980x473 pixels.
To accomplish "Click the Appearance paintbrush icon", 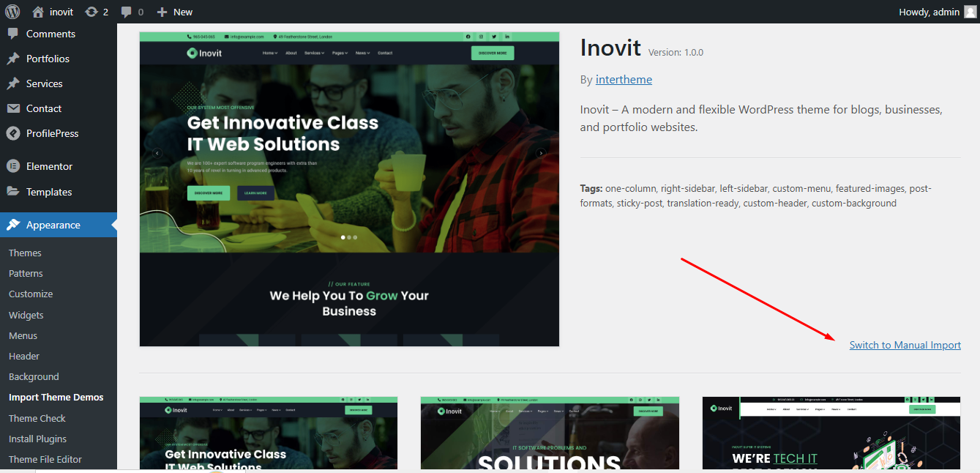I will click(13, 225).
